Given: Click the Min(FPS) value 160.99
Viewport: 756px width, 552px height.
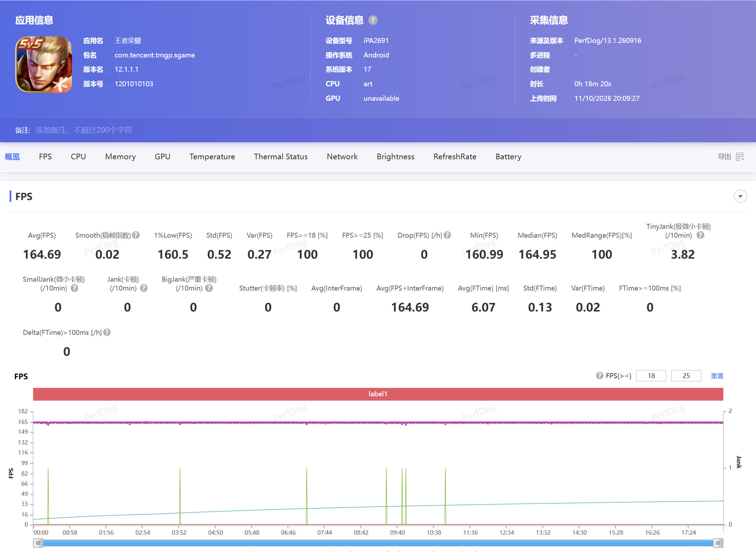Looking at the screenshot, I should [484, 254].
